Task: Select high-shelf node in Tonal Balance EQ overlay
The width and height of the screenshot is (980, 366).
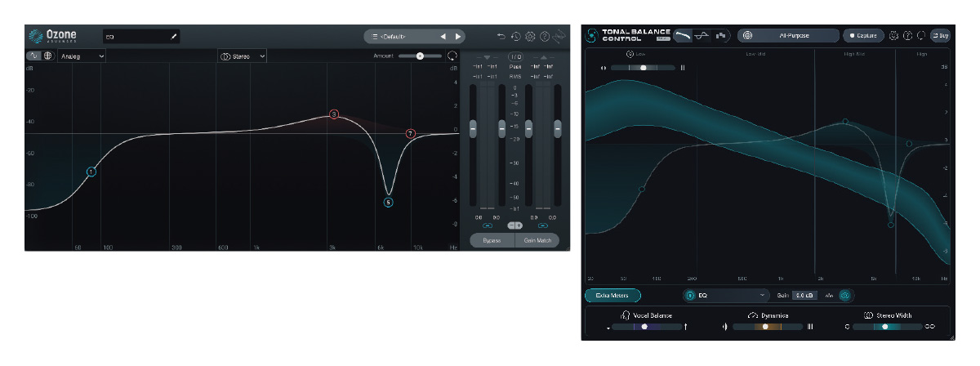Action: pos(908,144)
